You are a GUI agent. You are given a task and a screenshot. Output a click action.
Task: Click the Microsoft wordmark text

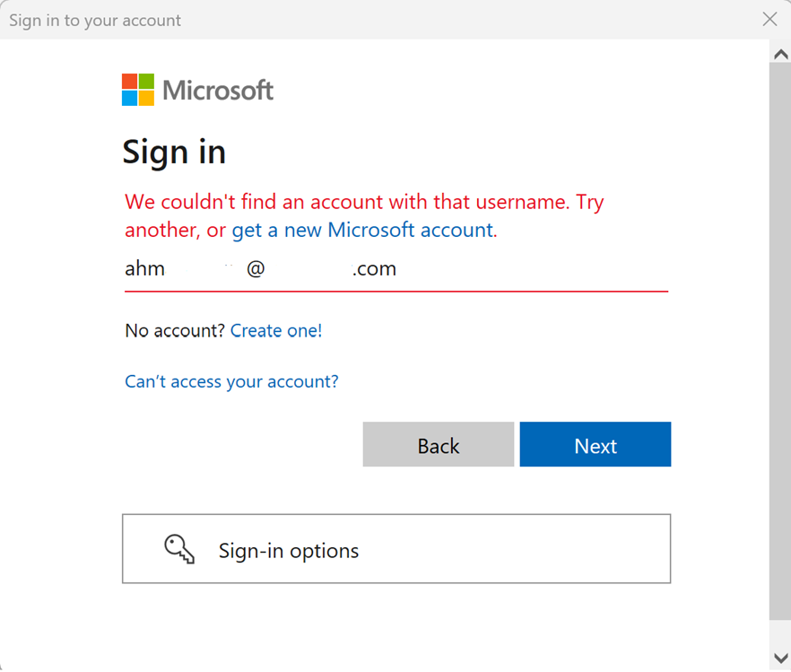(x=218, y=91)
